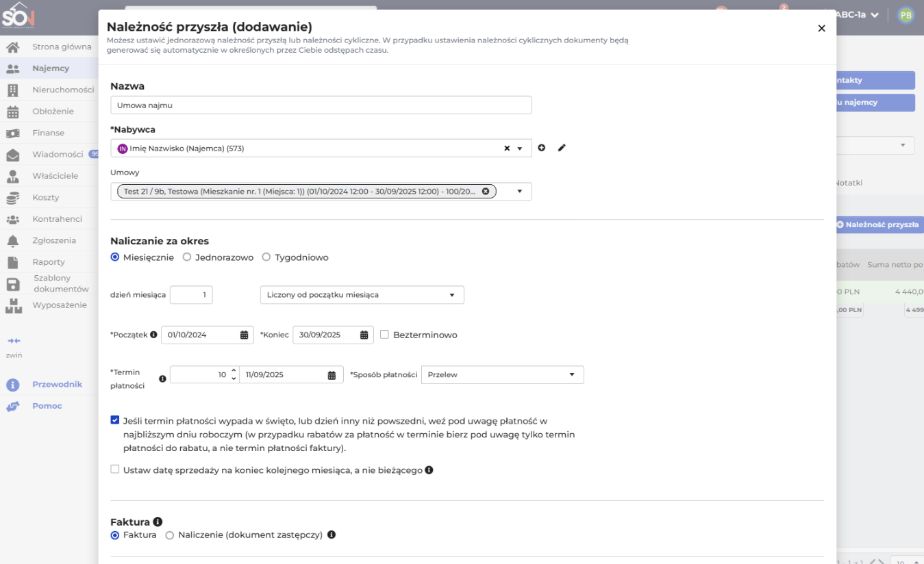Click the Szablony dokumentów save icon
Viewport: 924px width, 564px height.
pyautogui.click(x=12, y=284)
